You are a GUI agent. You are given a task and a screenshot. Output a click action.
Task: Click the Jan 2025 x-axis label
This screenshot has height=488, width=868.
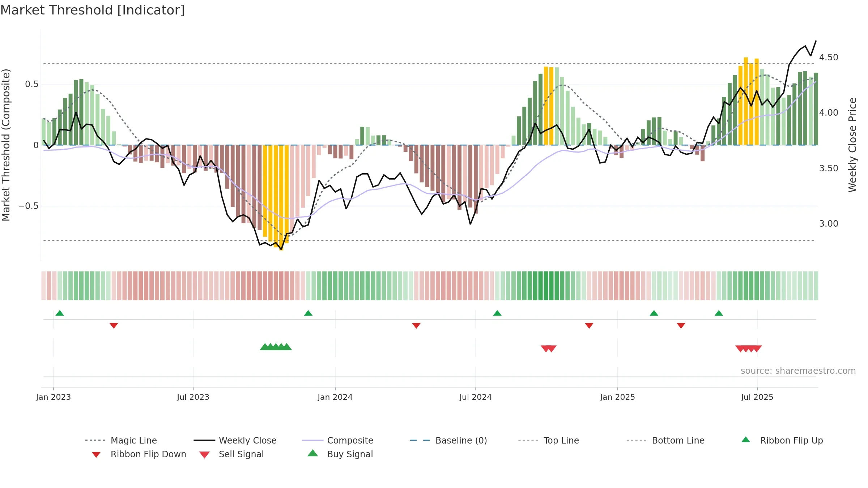tap(618, 397)
